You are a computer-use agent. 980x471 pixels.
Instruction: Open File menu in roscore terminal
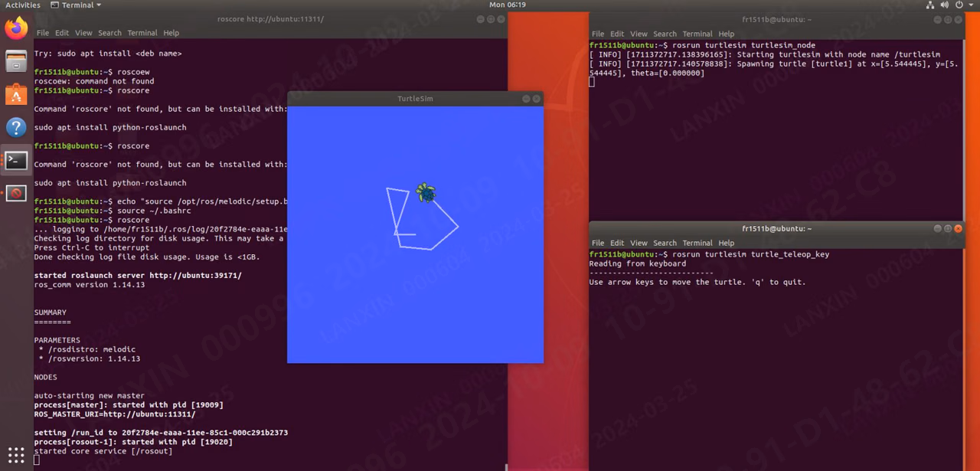(42, 33)
